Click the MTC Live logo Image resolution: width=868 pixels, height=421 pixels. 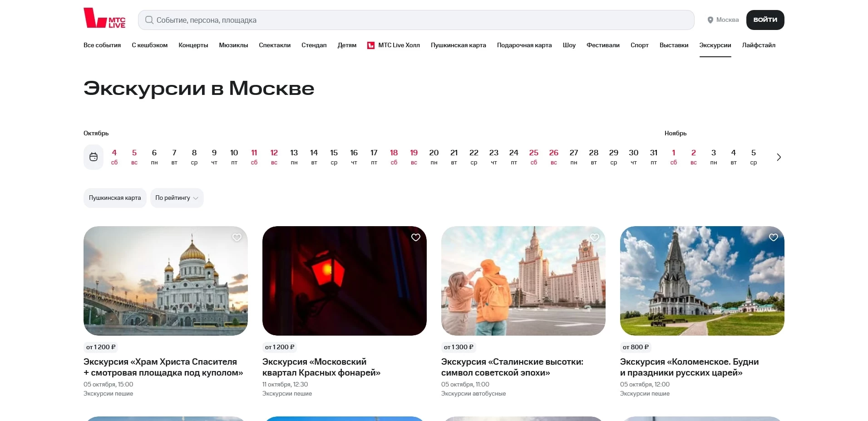tap(104, 19)
